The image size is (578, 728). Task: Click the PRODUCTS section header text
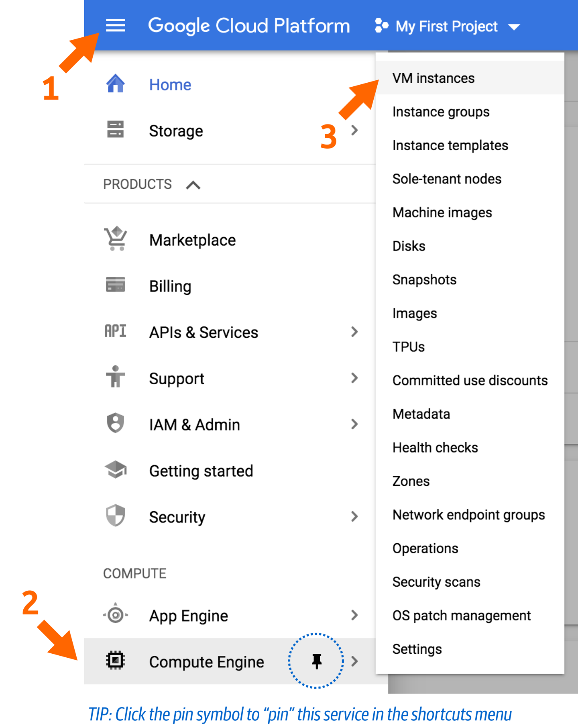click(137, 184)
